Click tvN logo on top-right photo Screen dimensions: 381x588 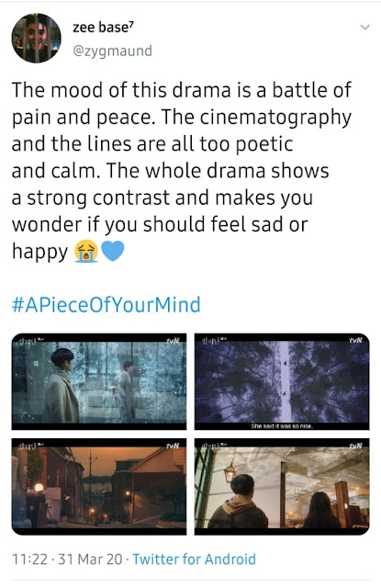(x=355, y=340)
